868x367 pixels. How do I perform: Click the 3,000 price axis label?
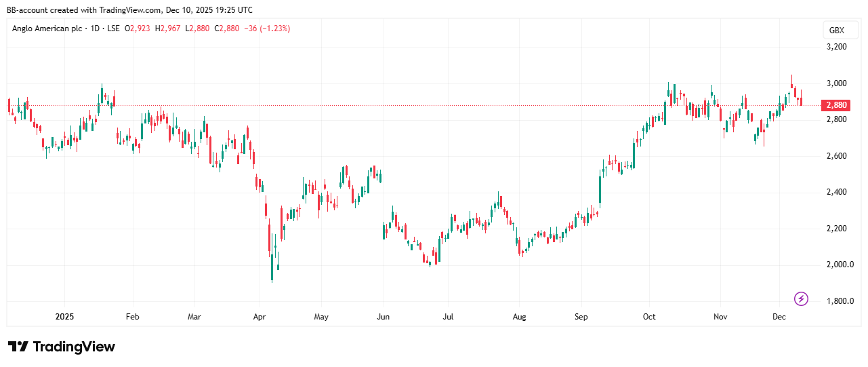click(836, 83)
